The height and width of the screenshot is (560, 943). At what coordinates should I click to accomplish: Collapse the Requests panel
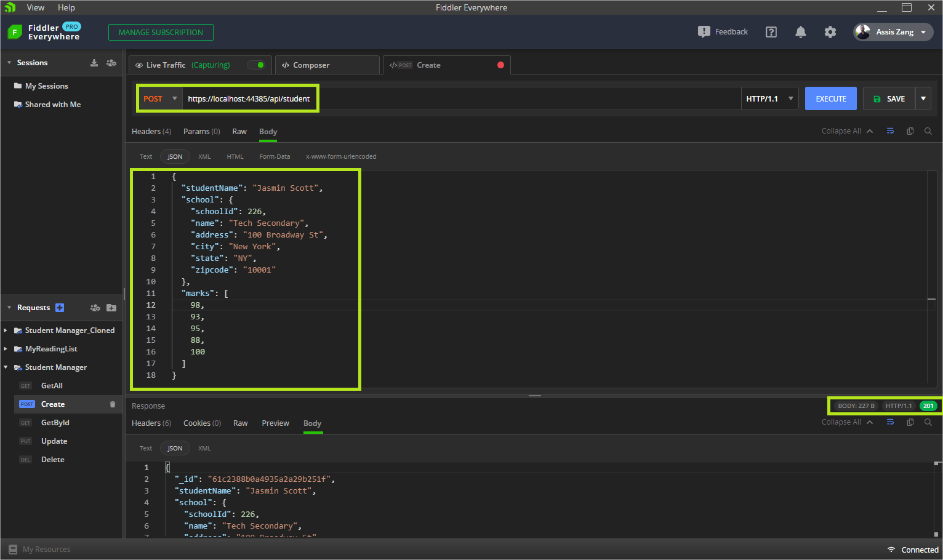click(9, 308)
